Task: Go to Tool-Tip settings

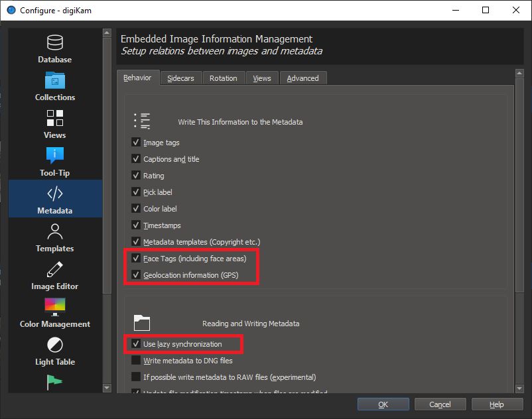Action: 54,162
